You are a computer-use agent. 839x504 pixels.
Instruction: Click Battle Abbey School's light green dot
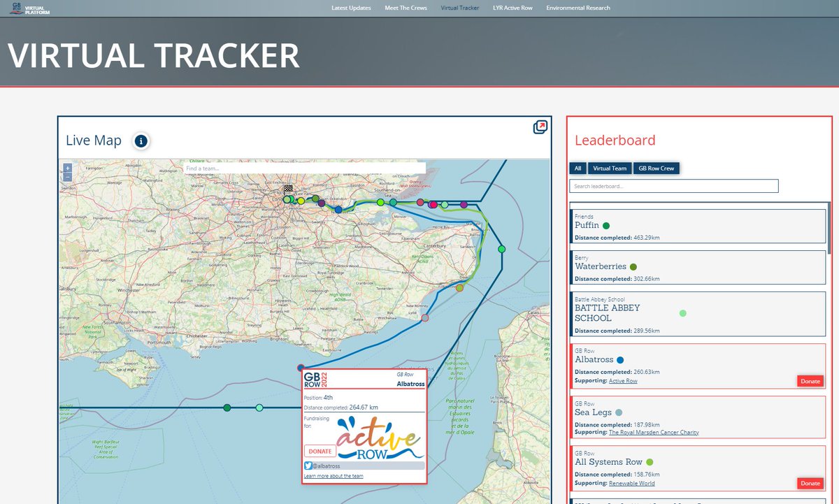pyautogui.click(x=683, y=313)
